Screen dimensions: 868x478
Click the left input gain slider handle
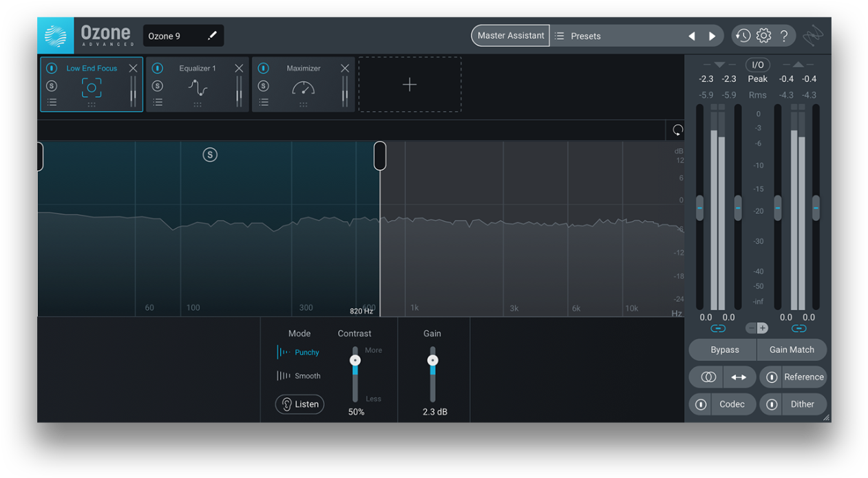tap(699, 207)
